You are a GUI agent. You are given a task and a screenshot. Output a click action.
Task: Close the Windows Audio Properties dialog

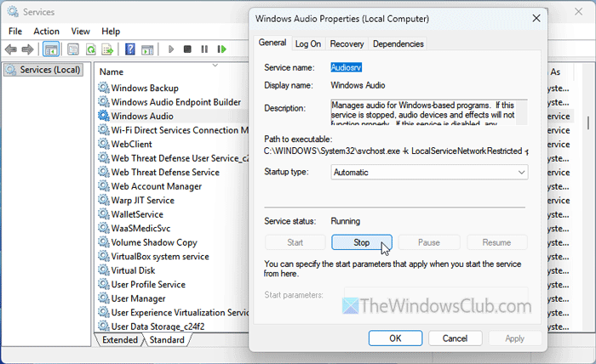pyautogui.click(x=536, y=18)
